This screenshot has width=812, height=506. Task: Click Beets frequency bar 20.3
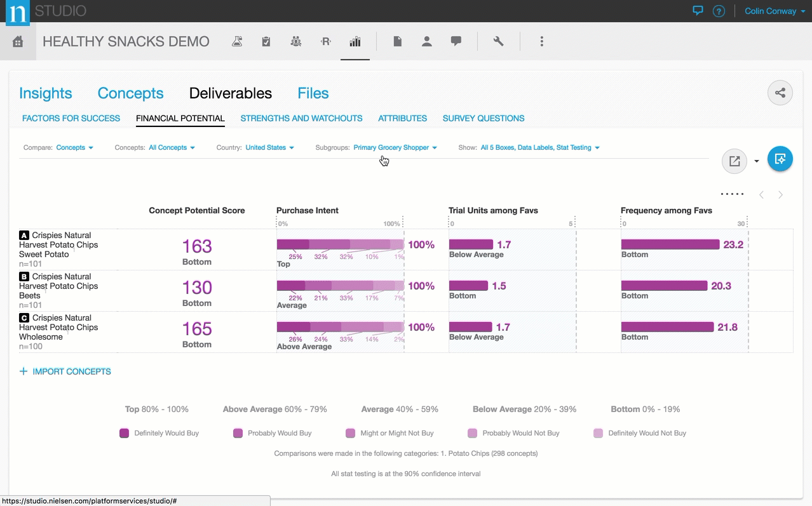pyautogui.click(x=664, y=286)
